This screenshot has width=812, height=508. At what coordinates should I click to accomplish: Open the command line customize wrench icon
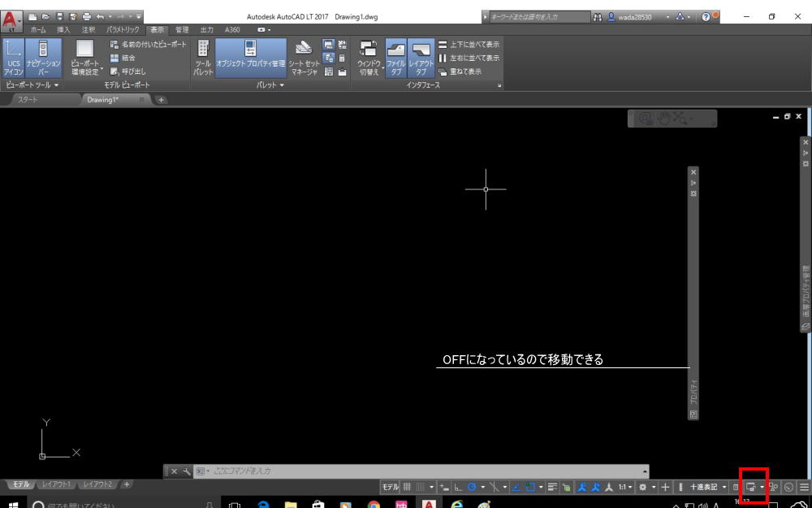(x=187, y=471)
